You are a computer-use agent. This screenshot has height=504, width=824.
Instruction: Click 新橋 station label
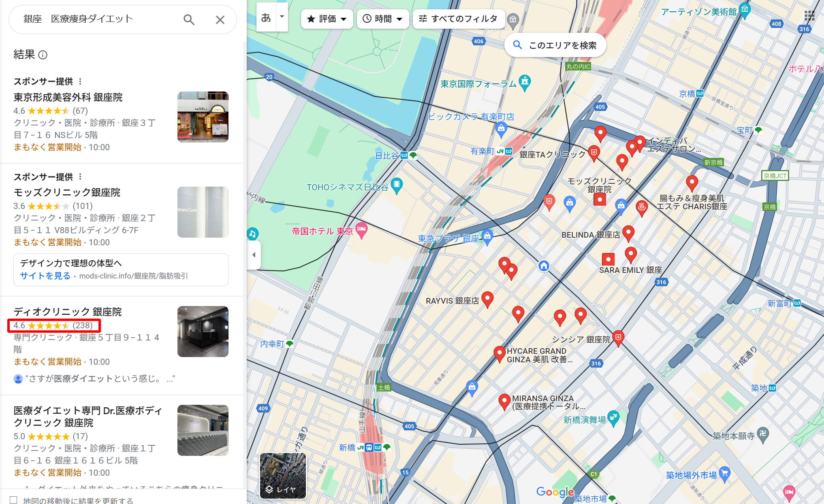347,447
